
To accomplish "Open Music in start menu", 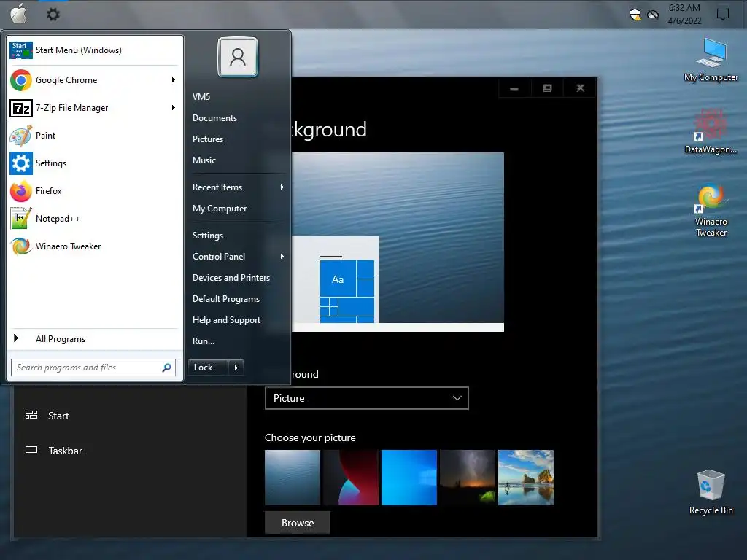I will [204, 160].
